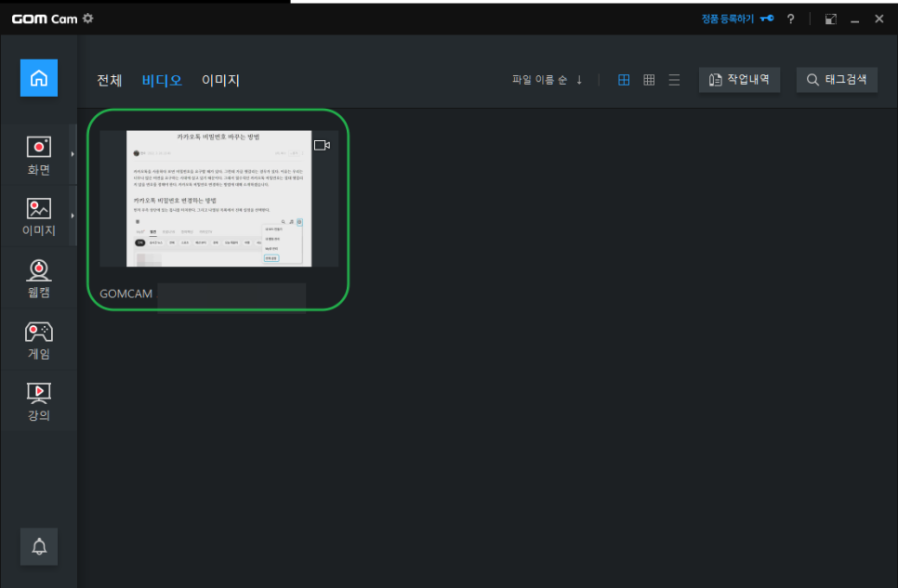Switch to the 비디오 (Video) tab
This screenshot has width=898, height=588.
click(x=162, y=80)
